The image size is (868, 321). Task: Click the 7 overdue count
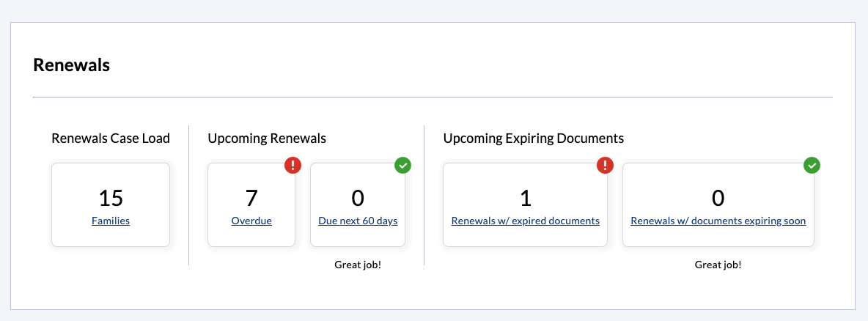click(x=251, y=198)
